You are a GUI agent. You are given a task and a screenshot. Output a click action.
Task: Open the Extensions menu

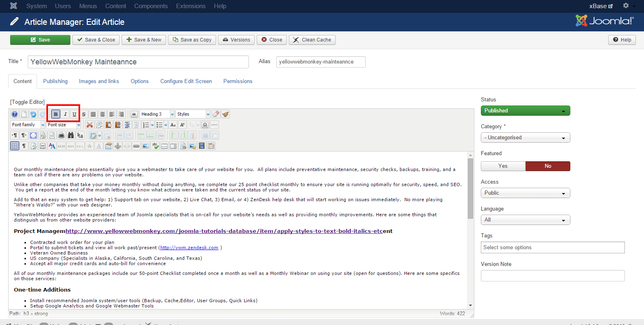[190, 6]
